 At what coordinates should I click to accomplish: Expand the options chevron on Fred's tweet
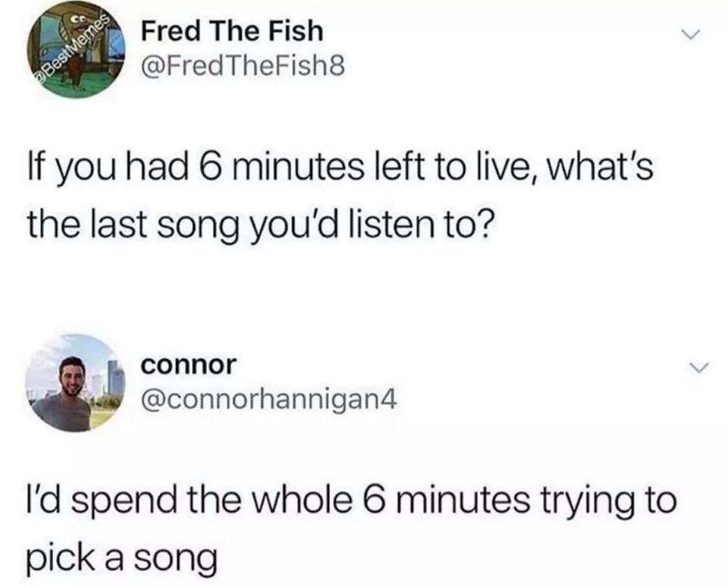[689, 36]
